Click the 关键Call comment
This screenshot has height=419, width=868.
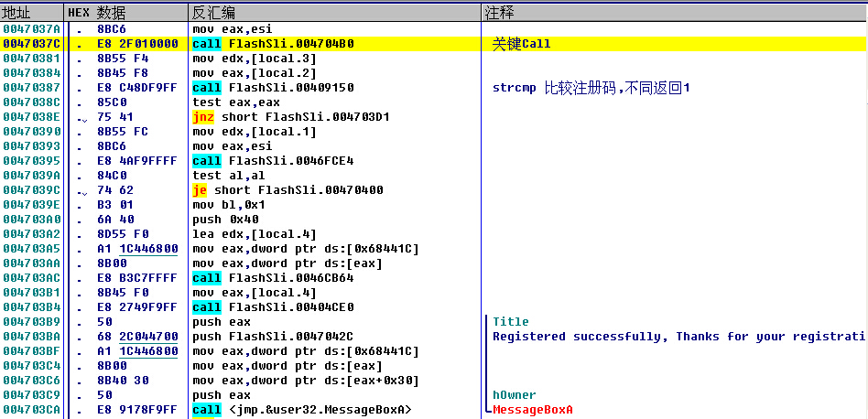521,44
